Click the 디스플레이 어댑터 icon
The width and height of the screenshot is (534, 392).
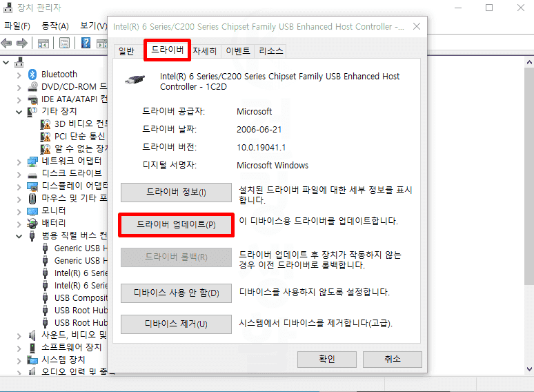click(32, 186)
